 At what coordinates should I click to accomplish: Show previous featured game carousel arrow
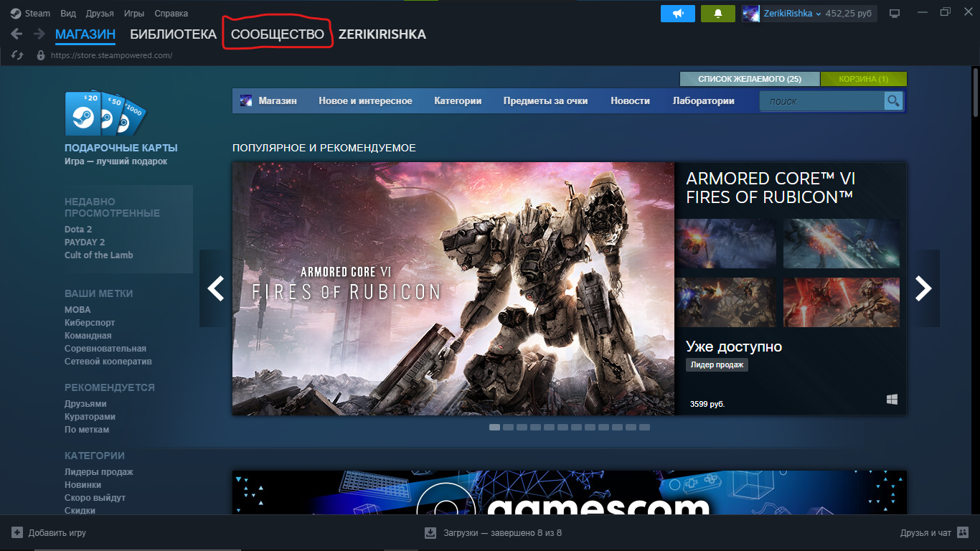(215, 288)
